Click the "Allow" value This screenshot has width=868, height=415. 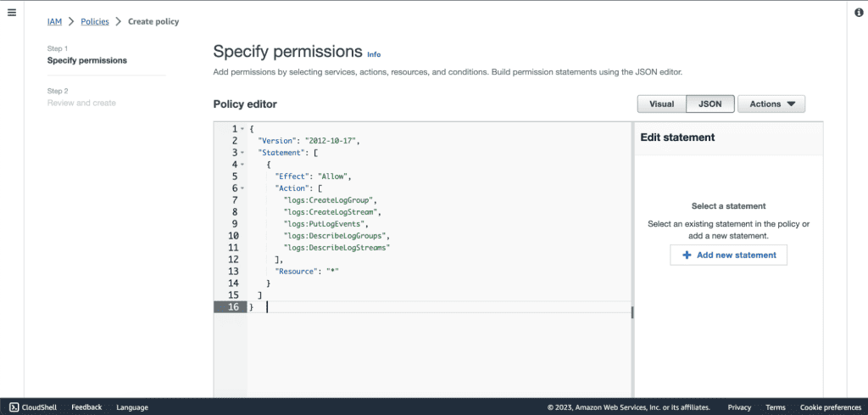(332, 177)
